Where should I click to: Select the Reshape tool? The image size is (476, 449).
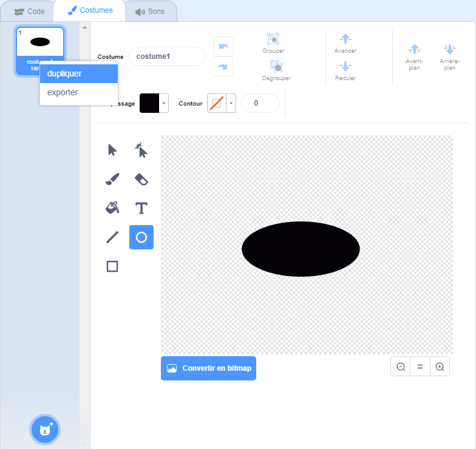coord(141,150)
